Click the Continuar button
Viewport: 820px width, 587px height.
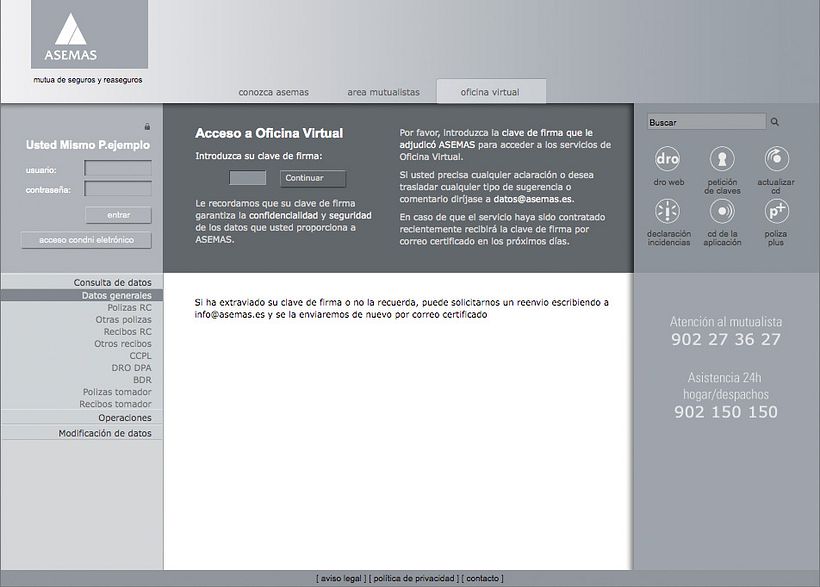coord(313,178)
